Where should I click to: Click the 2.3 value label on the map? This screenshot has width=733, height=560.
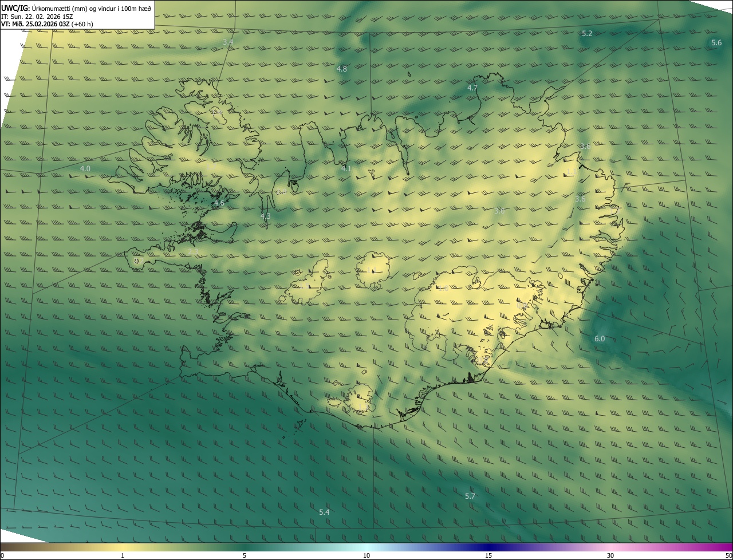(x=193, y=251)
